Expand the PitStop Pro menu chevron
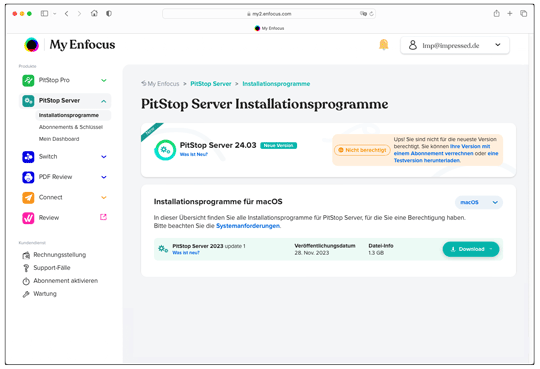This screenshot has height=369, width=540. (x=104, y=80)
